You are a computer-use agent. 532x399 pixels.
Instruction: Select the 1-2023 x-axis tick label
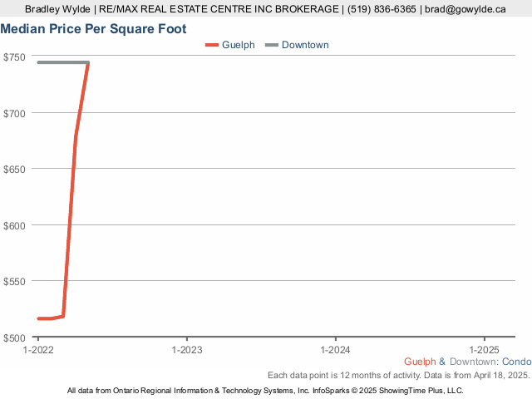[x=187, y=349]
